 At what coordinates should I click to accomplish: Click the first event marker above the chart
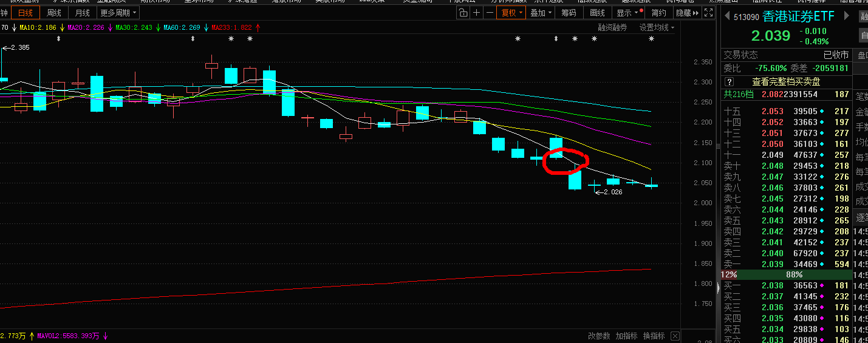(x=58, y=39)
